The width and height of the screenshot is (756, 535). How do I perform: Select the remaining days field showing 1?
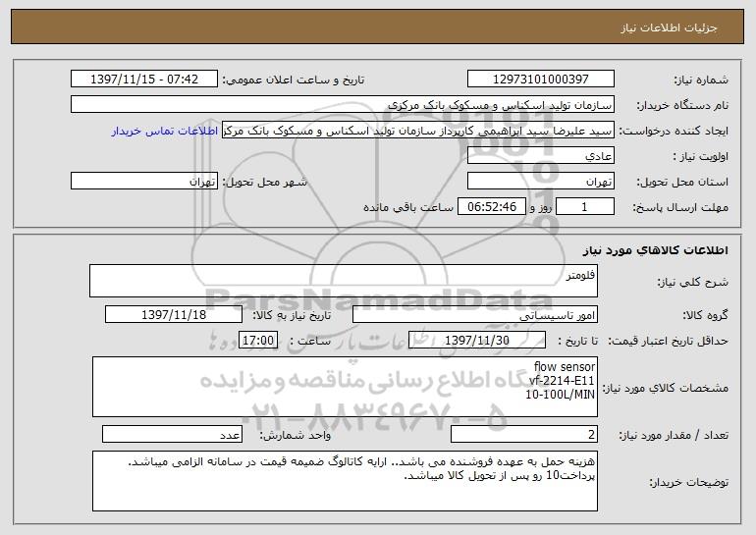585,206
